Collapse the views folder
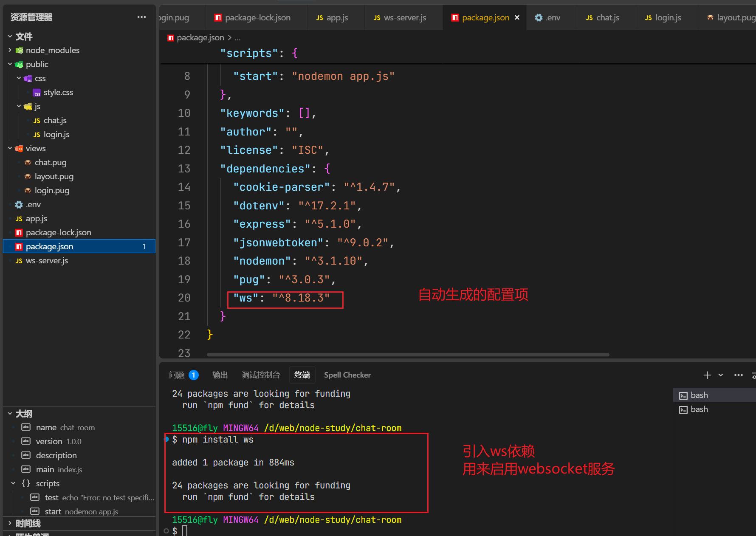This screenshot has height=536, width=756. (10, 148)
